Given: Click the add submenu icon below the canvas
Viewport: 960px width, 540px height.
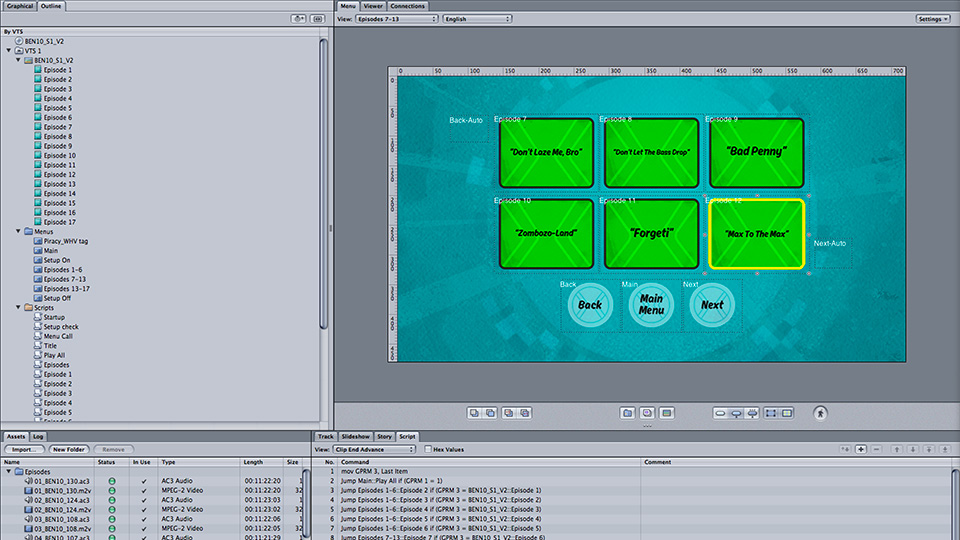Looking at the screenshot, I should (x=628, y=413).
